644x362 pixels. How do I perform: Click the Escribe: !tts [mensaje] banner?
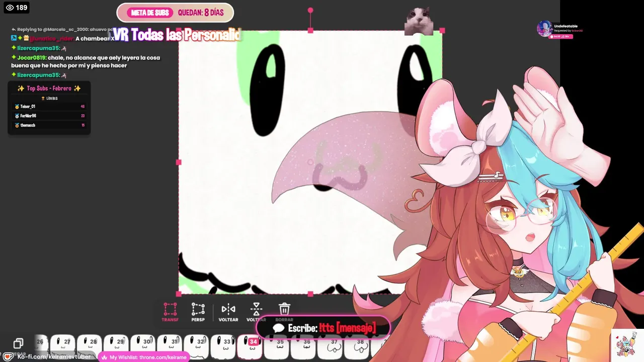pos(324,328)
